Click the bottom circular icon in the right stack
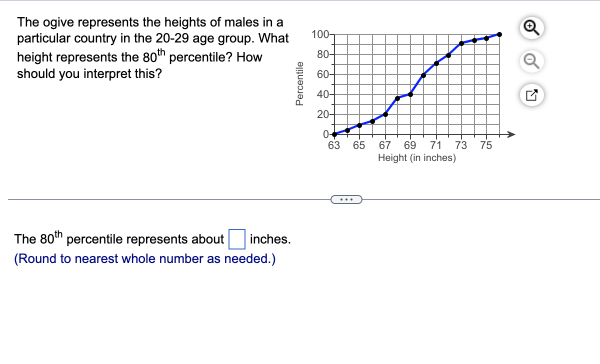Viewport: 600px width, 364px height. point(531,95)
